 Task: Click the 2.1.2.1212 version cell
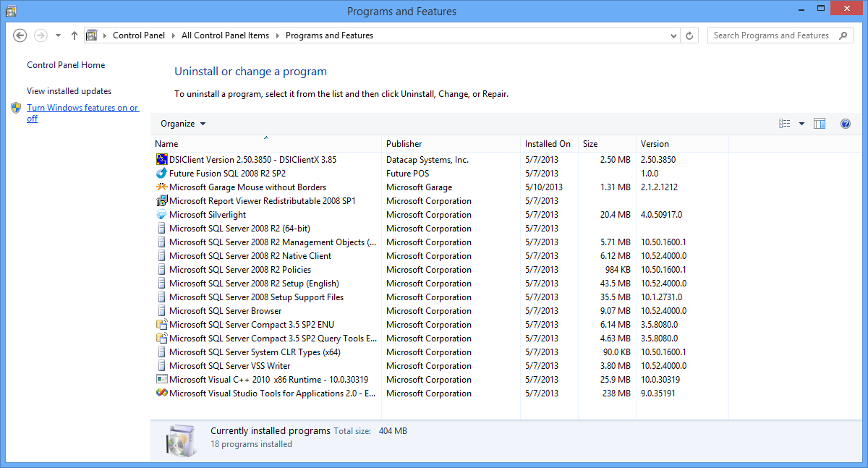(659, 187)
